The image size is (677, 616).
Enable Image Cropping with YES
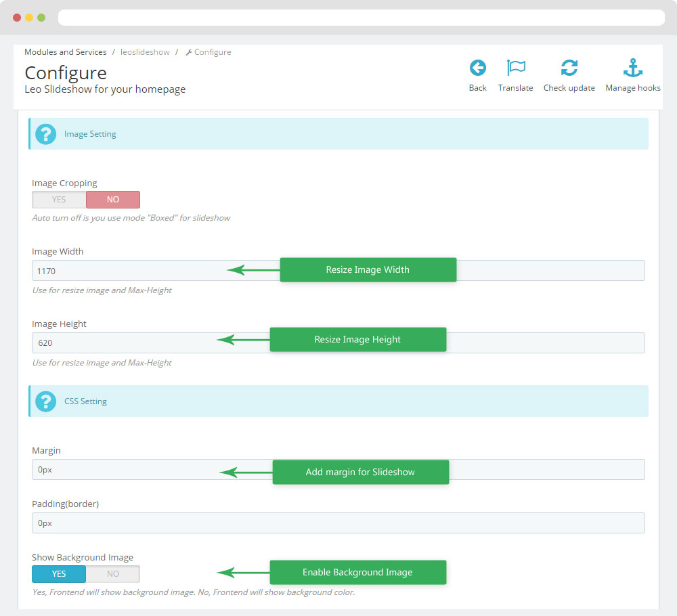pyautogui.click(x=59, y=200)
